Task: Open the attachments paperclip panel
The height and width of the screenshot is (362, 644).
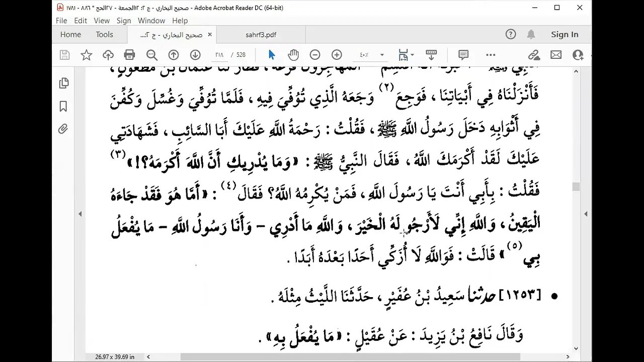Action: pyautogui.click(x=63, y=129)
